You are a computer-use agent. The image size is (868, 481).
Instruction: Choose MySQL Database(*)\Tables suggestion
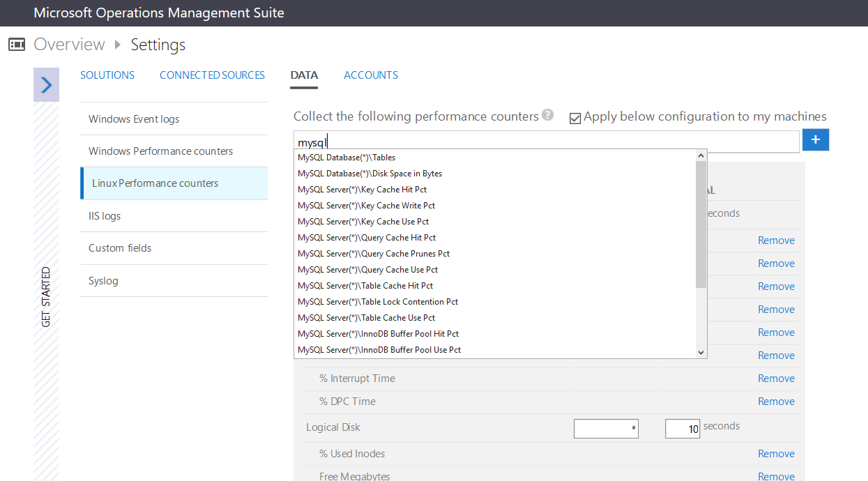495,158
